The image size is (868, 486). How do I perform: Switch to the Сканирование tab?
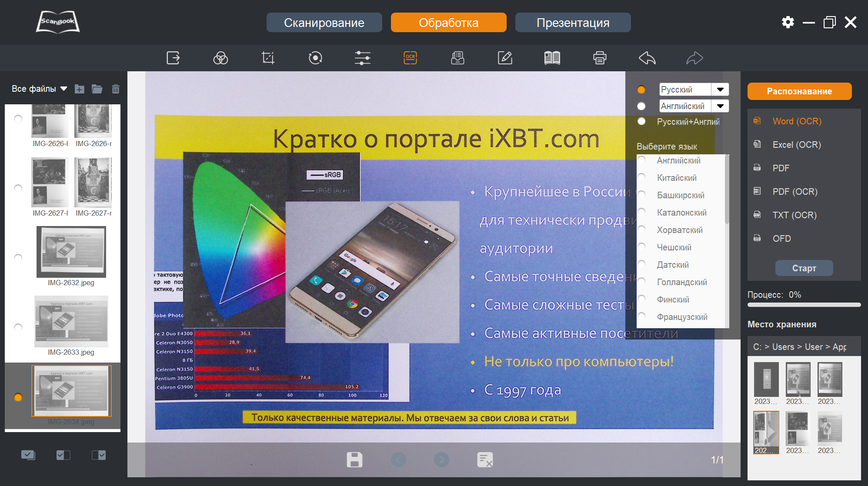[x=324, y=23]
